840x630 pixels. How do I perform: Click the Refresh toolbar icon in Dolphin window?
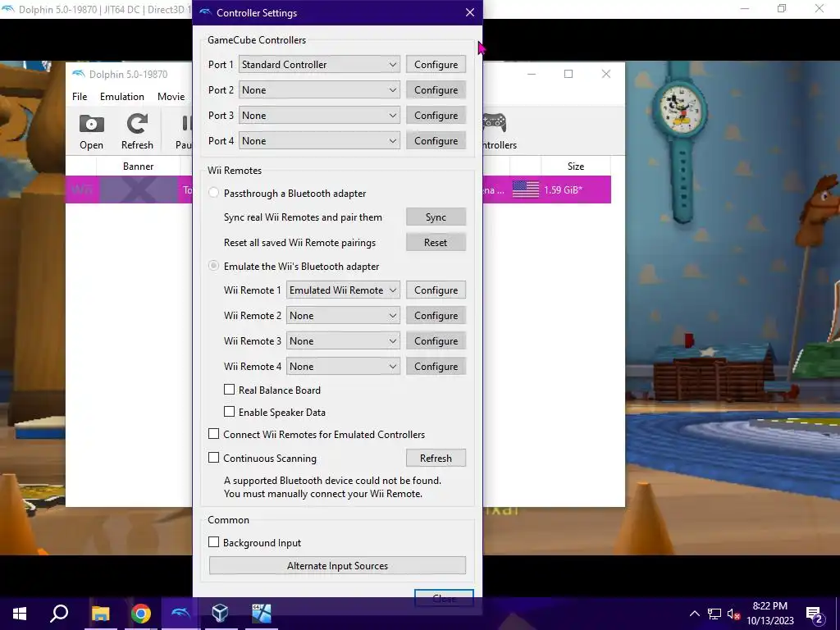[x=137, y=131]
